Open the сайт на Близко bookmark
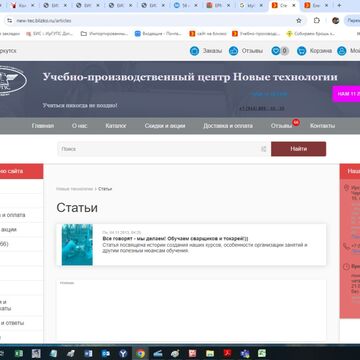The width and height of the screenshot is (360, 360). click(x=208, y=34)
